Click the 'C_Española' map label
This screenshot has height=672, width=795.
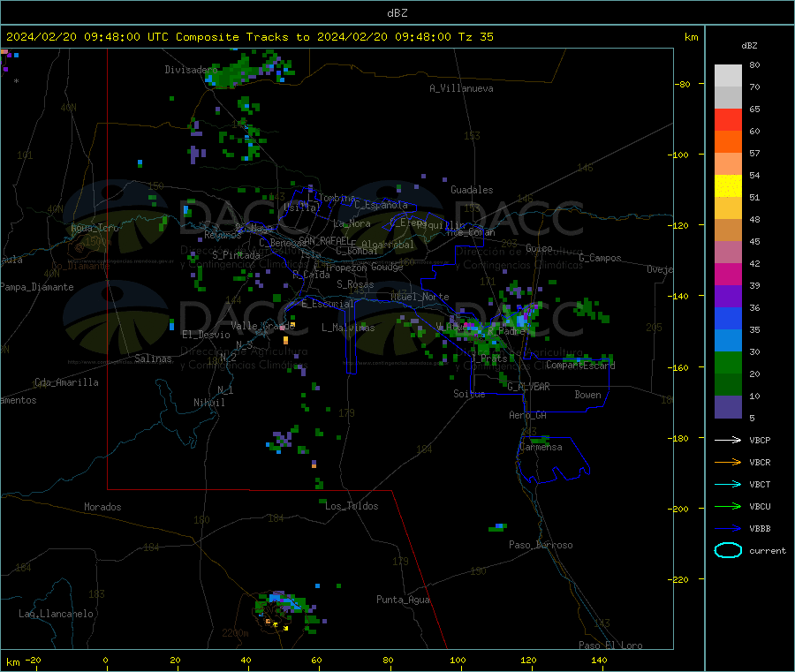[381, 205]
